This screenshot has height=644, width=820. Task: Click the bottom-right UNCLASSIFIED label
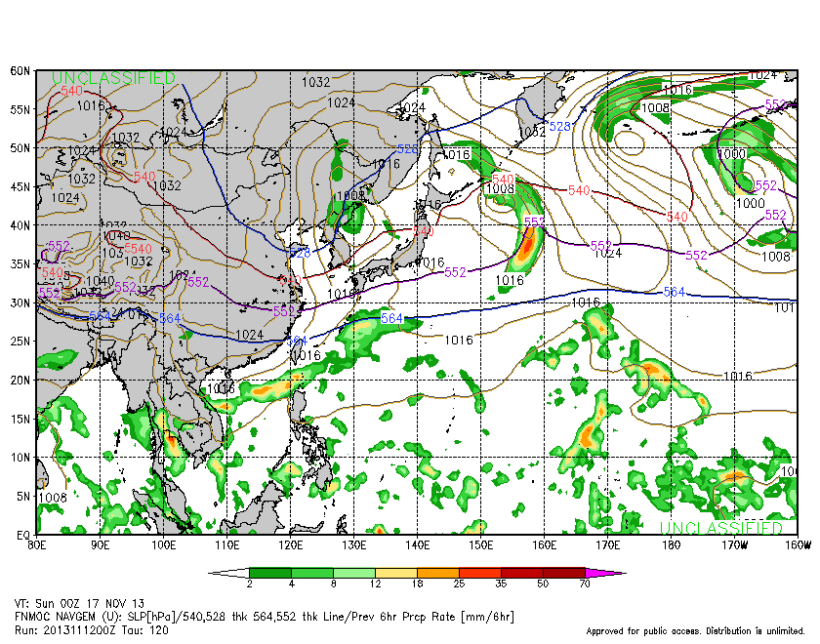coord(720,527)
